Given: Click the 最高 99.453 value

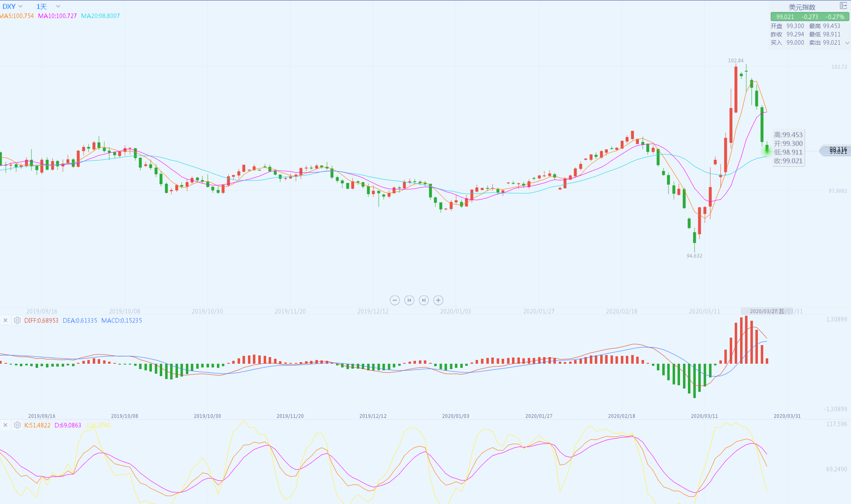Looking at the screenshot, I should coord(825,26).
